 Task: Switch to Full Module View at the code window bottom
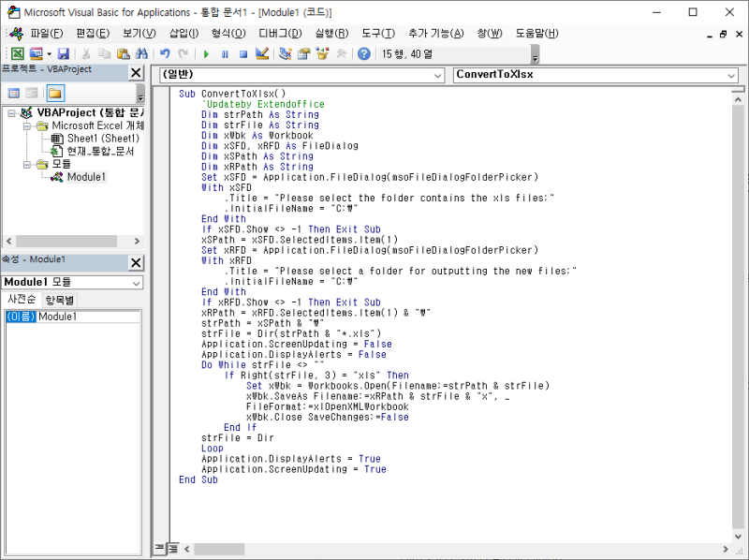click(x=172, y=547)
